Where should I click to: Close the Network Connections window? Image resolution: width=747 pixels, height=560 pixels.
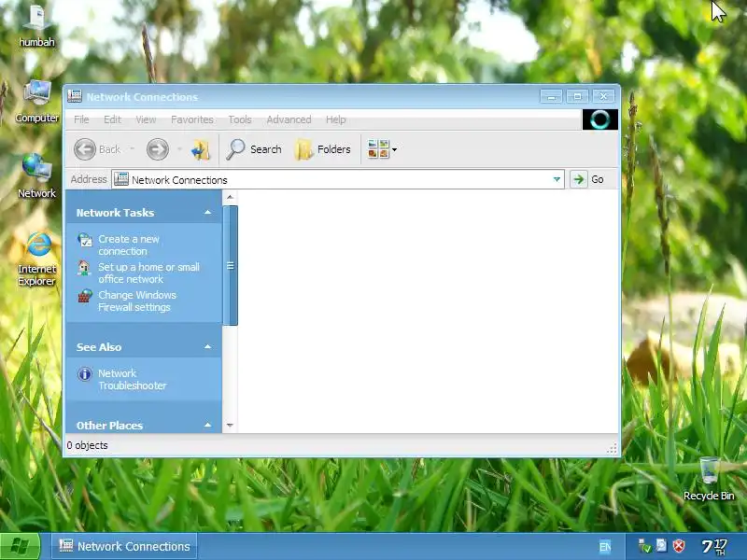tap(603, 97)
